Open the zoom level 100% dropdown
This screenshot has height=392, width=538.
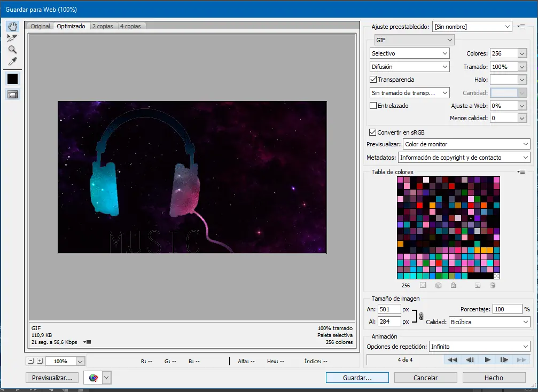tap(80, 361)
